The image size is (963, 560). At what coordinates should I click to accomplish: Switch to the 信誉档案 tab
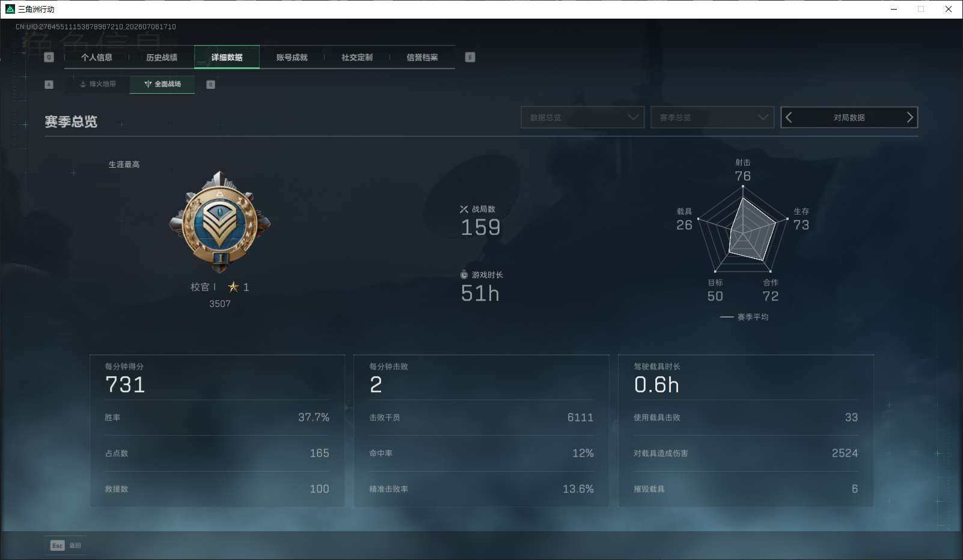coord(422,57)
